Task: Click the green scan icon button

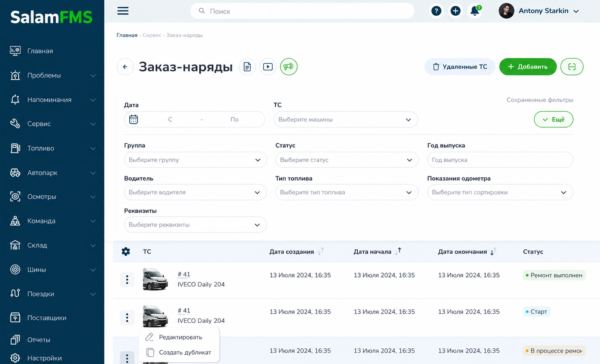Action: [572, 67]
